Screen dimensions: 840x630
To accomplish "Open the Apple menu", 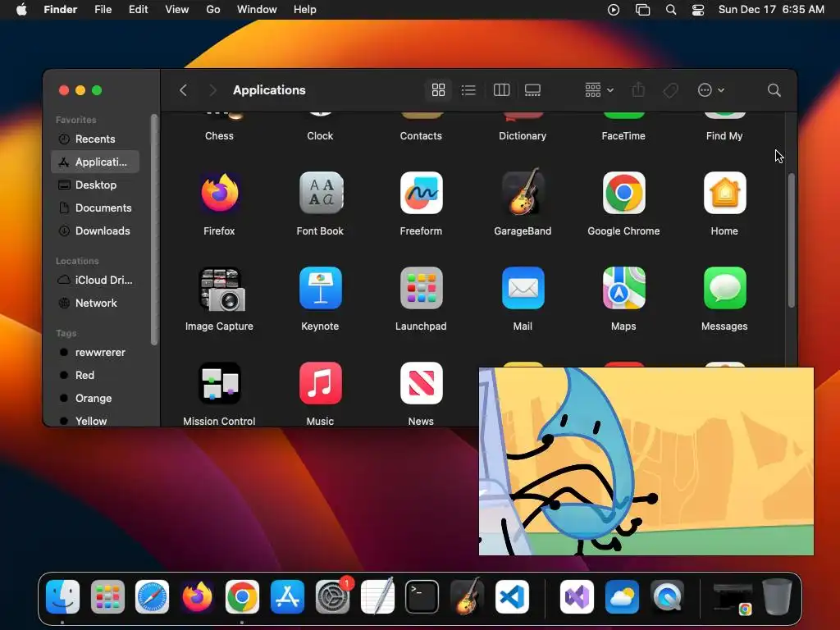I will [x=21, y=10].
